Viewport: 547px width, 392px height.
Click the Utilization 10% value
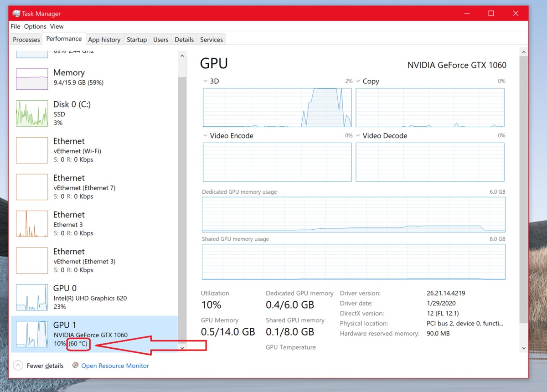coord(211,304)
